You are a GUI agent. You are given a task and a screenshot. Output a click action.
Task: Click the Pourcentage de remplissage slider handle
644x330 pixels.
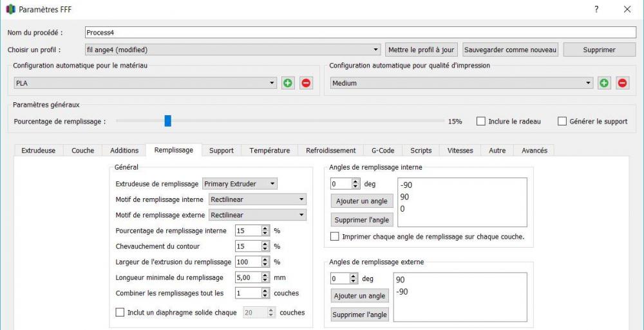[x=167, y=121]
